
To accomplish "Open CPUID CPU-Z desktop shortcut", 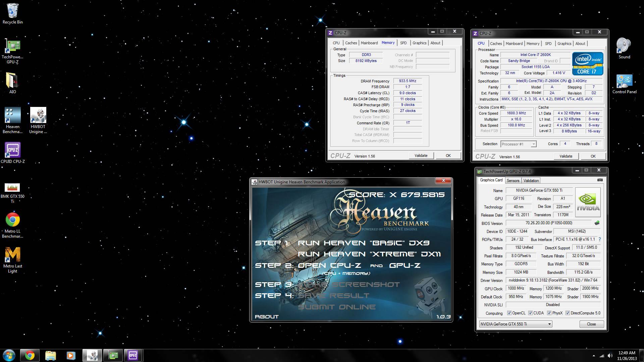I will [x=12, y=153].
